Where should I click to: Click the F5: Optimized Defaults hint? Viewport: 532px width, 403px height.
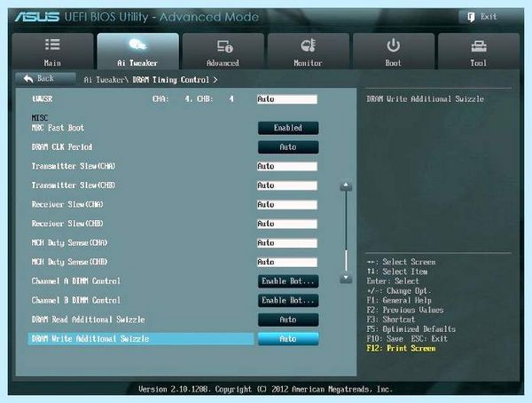[x=411, y=329]
